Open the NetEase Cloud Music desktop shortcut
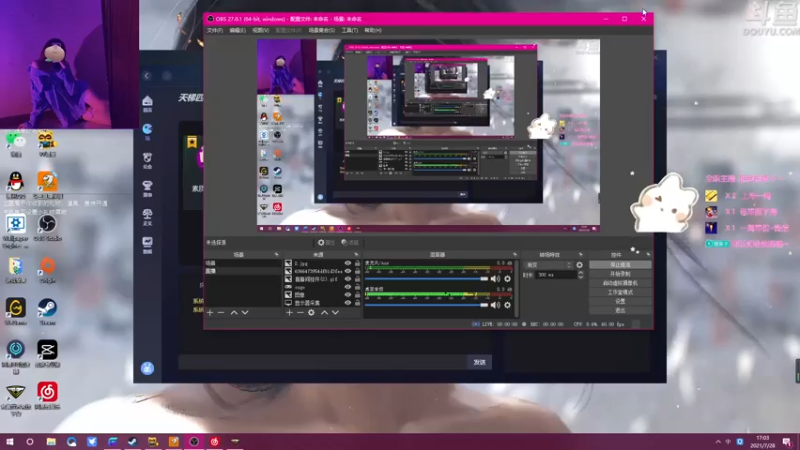This screenshot has height=450, width=800. pos(47,396)
